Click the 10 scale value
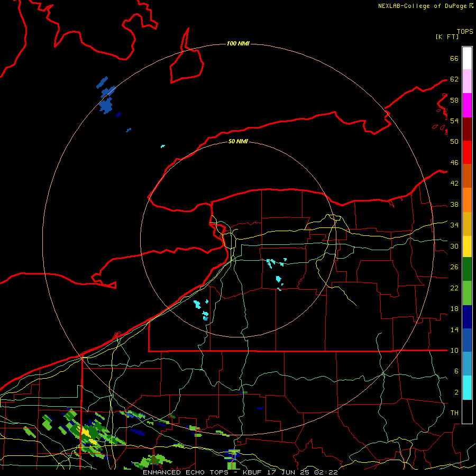Image resolution: width=476 pixels, height=476 pixels. 454,350
